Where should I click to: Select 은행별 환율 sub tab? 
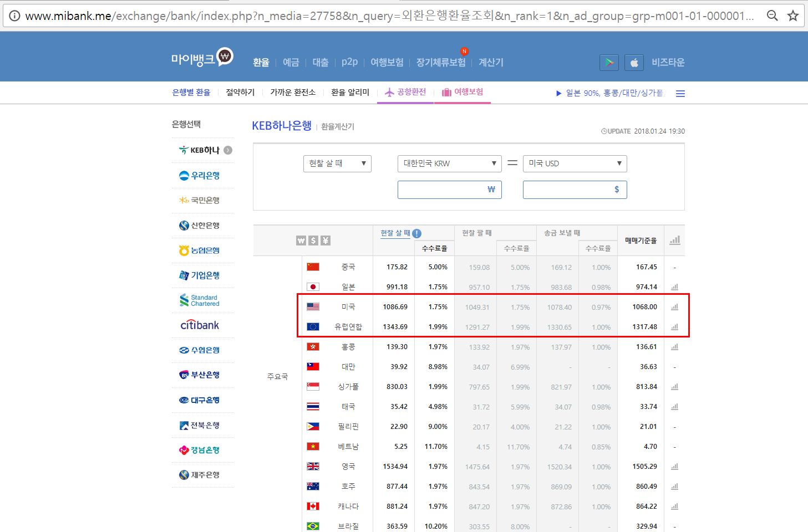pos(191,93)
